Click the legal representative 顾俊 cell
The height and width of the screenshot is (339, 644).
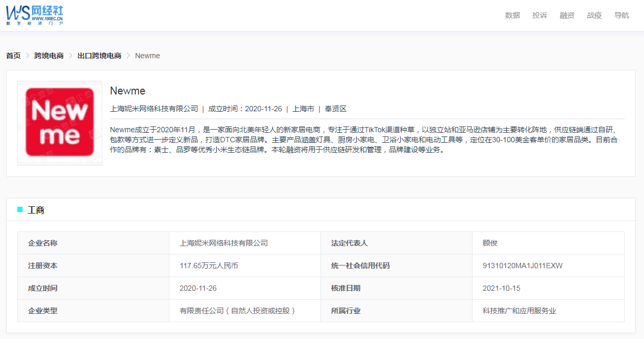tap(489, 243)
